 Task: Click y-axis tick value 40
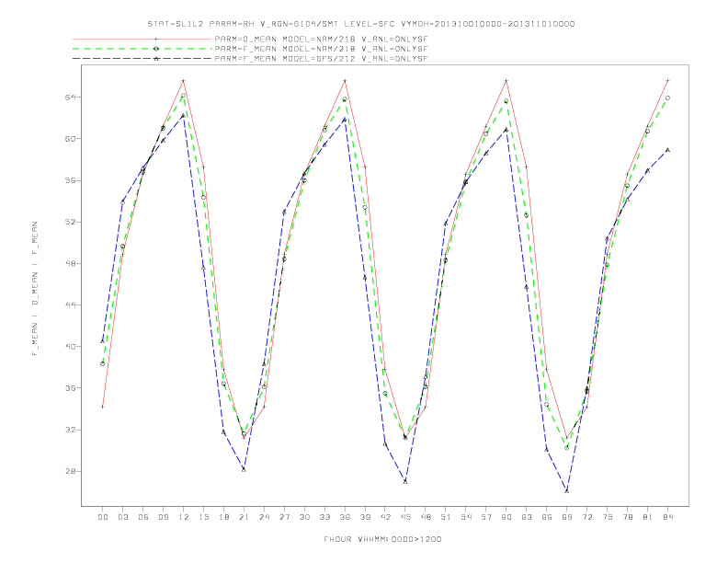coord(71,346)
